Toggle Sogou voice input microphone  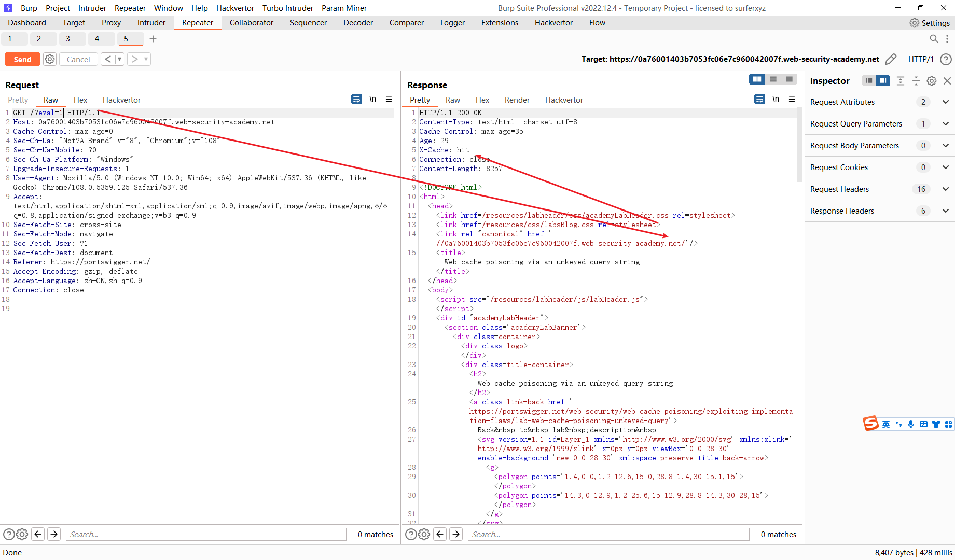(911, 424)
